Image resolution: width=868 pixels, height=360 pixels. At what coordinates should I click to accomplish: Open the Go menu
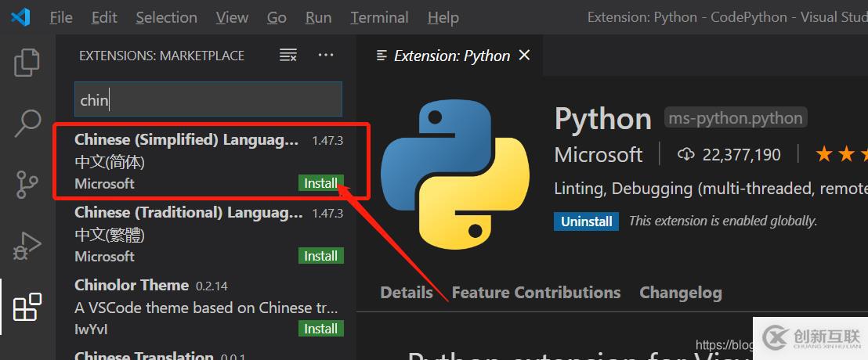point(277,18)
